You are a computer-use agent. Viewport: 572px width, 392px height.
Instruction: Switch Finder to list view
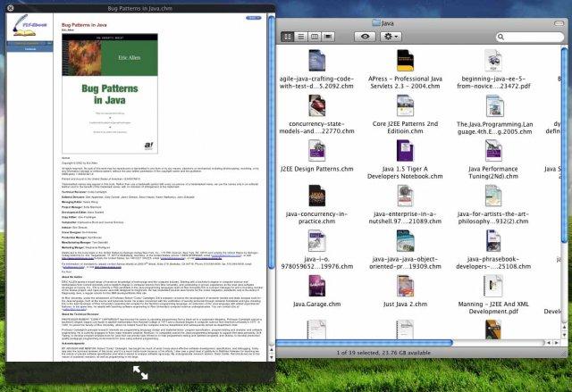click(x=301, y=37)
